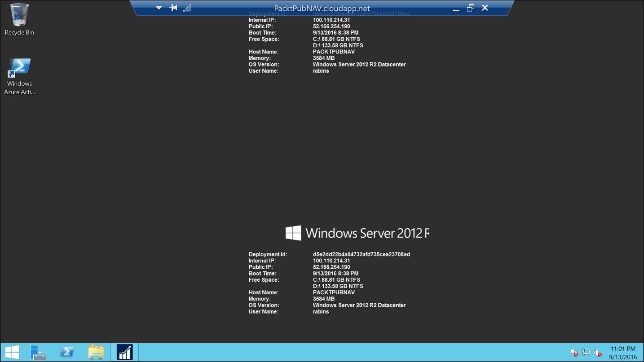Open the Start button menu
Image resolution: width=644 pixels, height=362 pixels.
tap(11, 352)
